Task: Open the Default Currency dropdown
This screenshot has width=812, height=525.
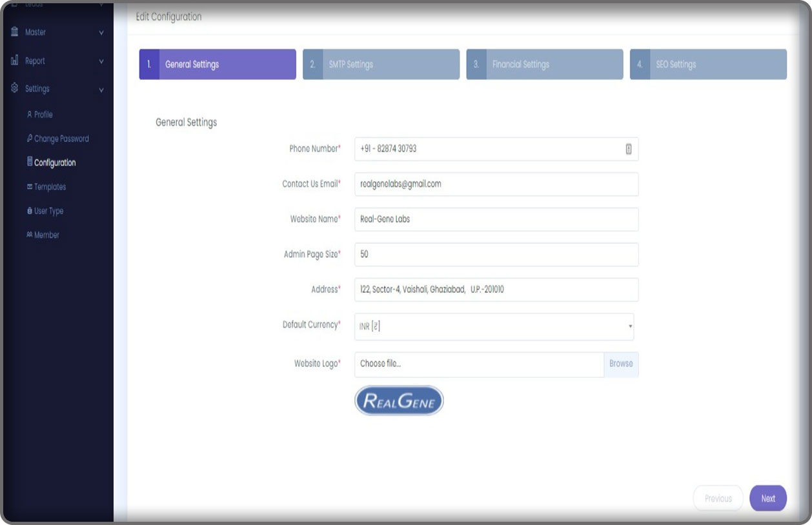Action: pos(494,327)
